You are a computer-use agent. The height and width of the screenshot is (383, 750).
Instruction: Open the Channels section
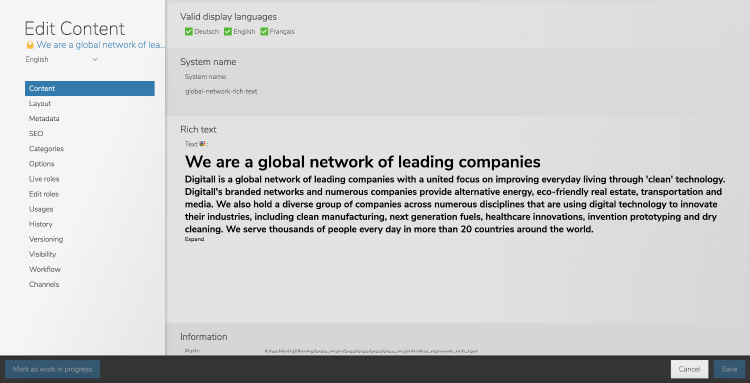44,285
